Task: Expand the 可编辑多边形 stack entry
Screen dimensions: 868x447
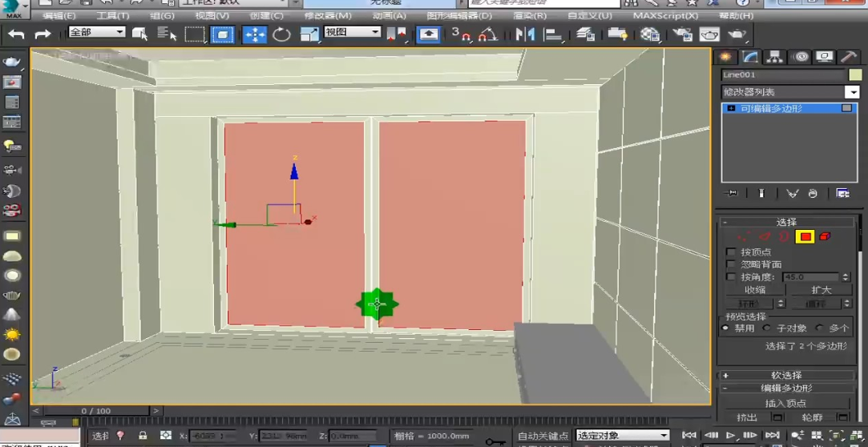Action: click(x=731, y=108)
